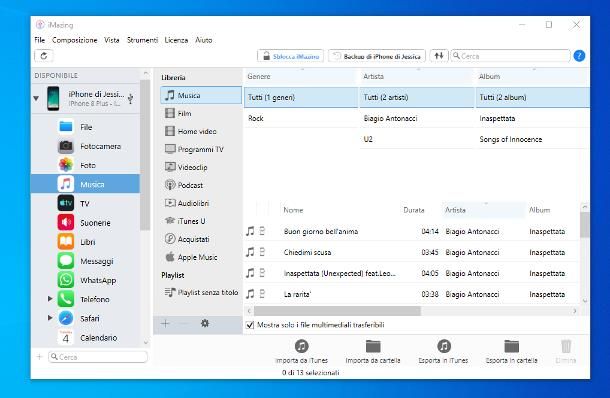Screen dimensions: 610x398
Task: Select Apple Music in Libreria
Action: point(201,257)
